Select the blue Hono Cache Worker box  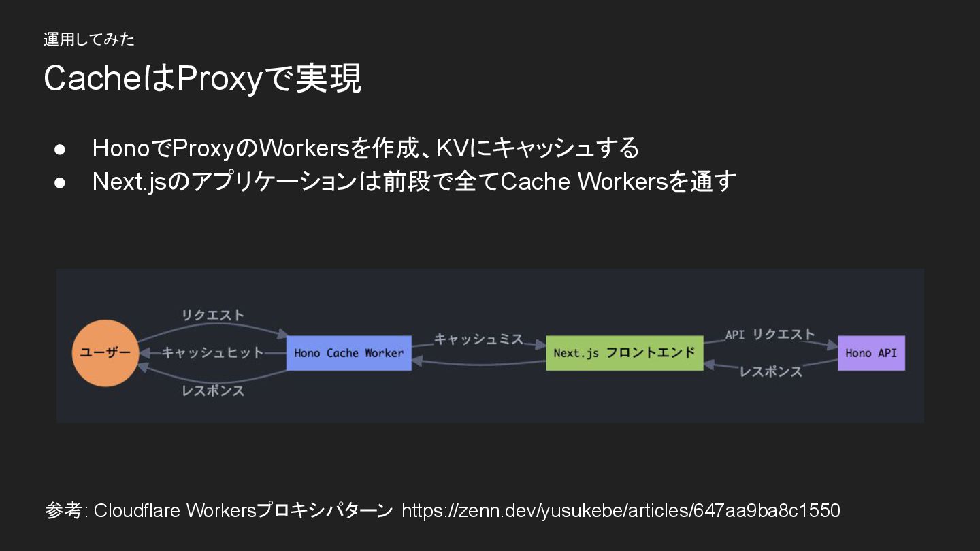[348, 353]
